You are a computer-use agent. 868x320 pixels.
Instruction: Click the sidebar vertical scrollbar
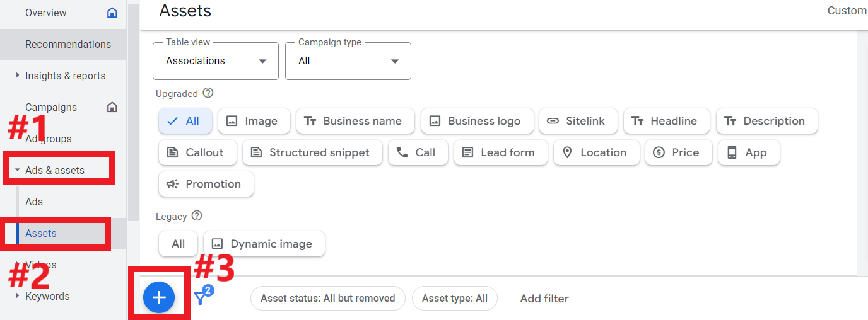tap(133, 113)
